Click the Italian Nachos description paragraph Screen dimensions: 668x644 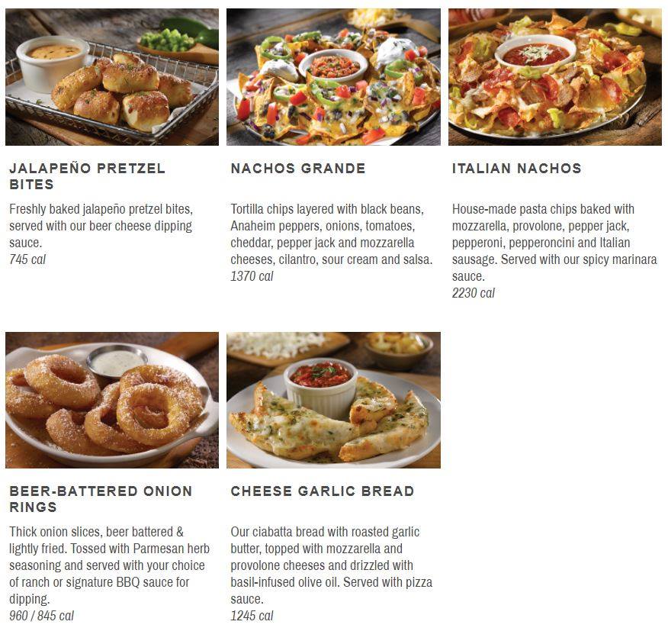click(554, 243)
